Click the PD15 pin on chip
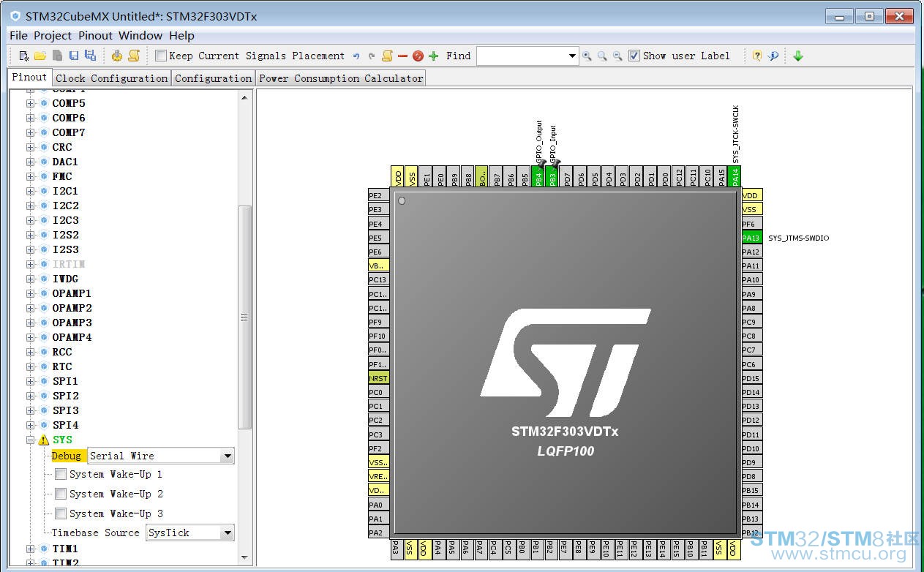 pyautogui.click(x=752, y=378)
